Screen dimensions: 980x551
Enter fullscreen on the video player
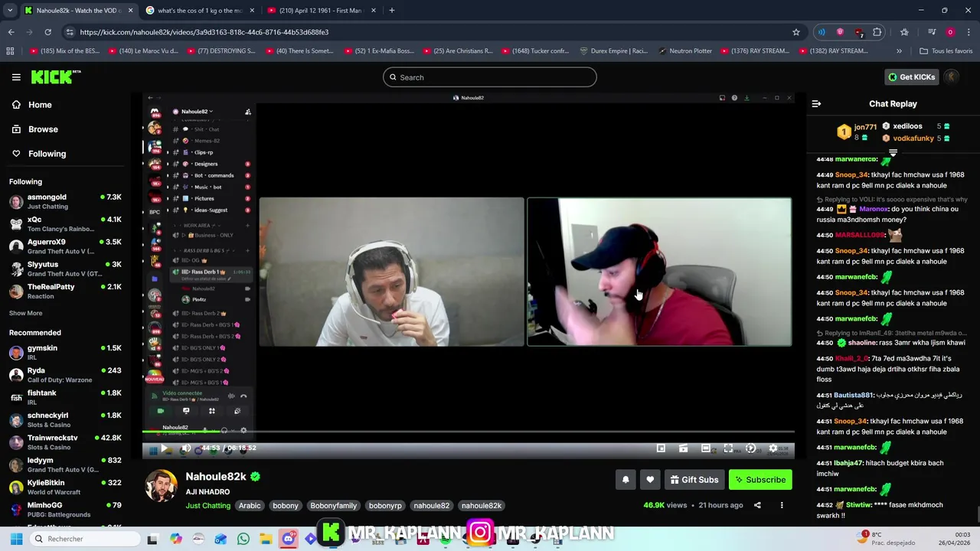click(728, 448)
